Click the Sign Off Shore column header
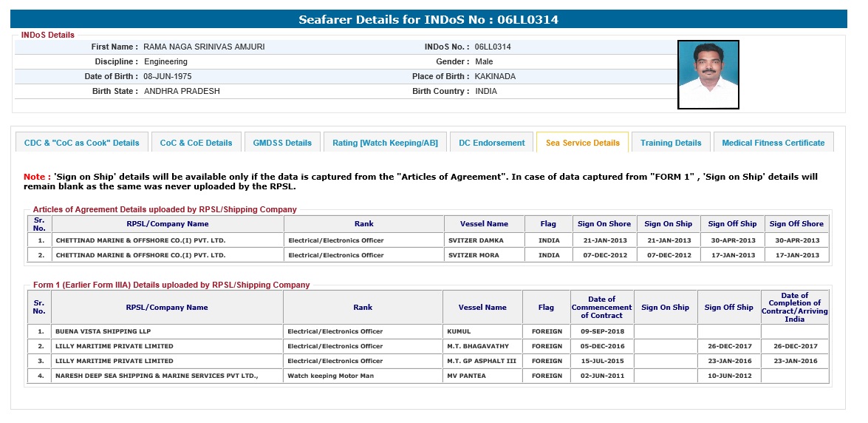 (797, 224)
